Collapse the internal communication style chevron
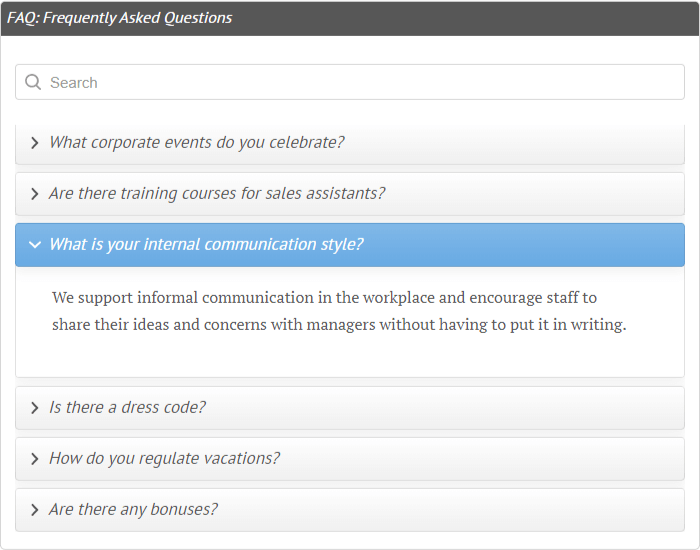Image resolution: width=700 pixels, height=550 pixels. click(x=34, y=245)
